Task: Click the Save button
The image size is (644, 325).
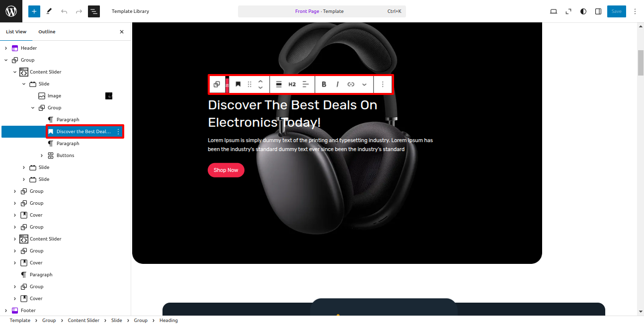Action: 617,11
